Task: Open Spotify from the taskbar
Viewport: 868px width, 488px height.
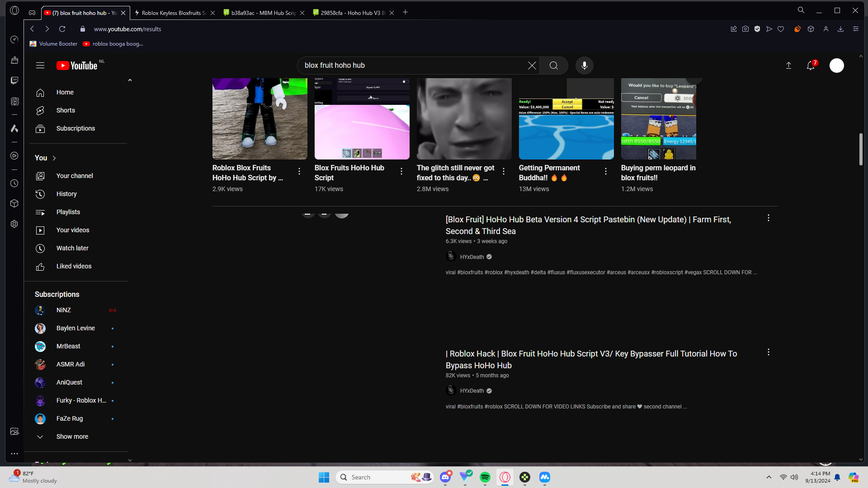Action: 485,477
